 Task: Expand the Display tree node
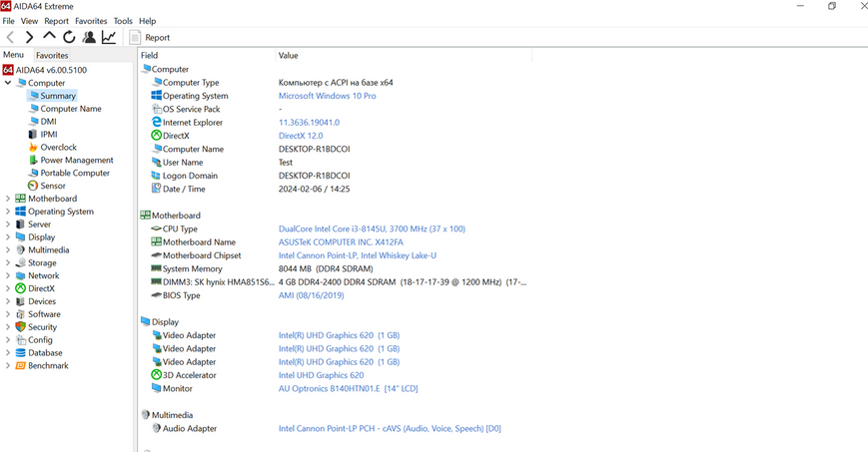(x=8, y=236)
